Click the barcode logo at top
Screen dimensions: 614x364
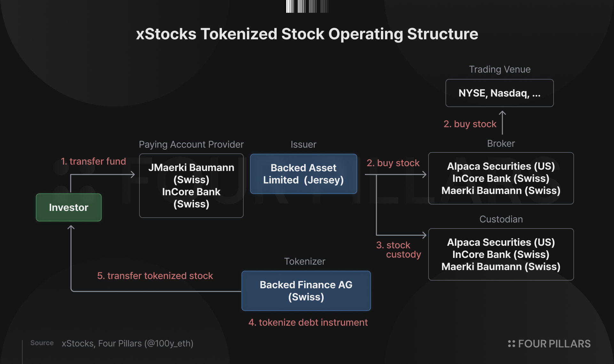307,6
